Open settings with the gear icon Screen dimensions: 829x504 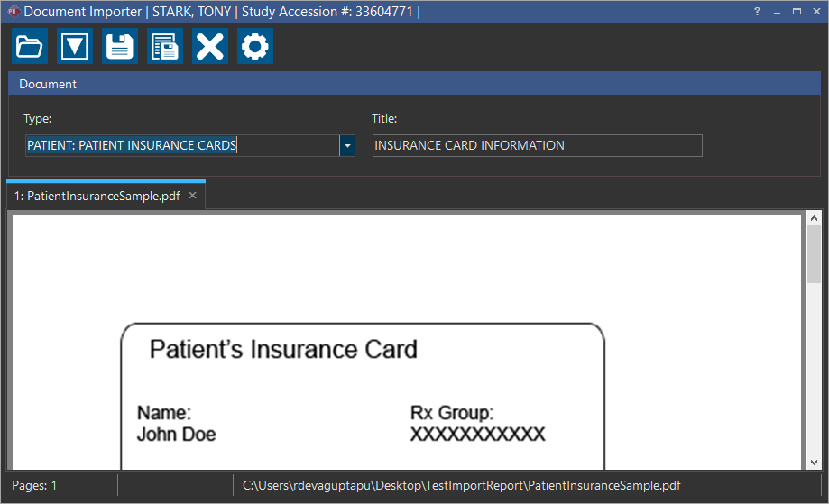pyautogui.click(x=255, y=46)
